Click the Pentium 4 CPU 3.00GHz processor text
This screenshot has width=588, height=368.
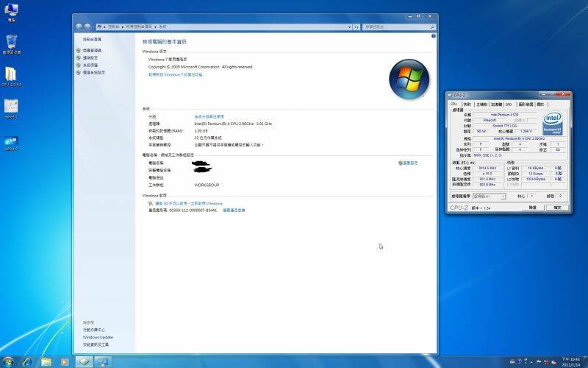coord(233,124)
